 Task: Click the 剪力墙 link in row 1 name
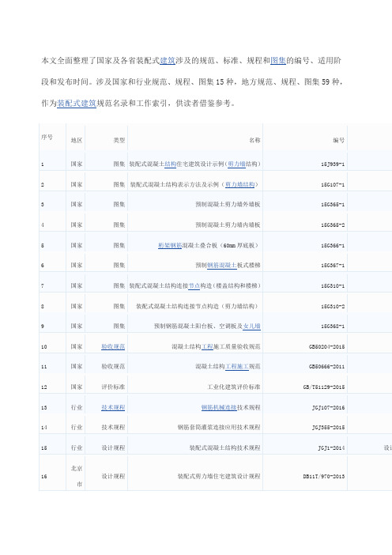[x=236, y=164]
